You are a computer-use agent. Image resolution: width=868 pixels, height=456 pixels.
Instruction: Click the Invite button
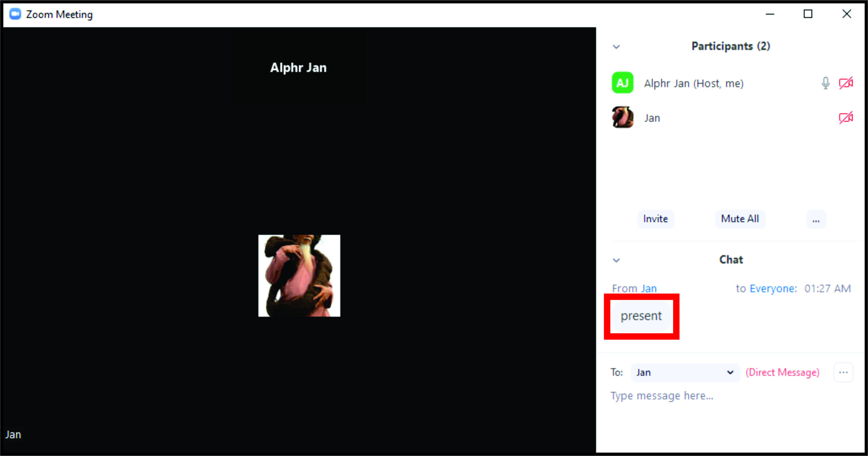click(655, 219)
